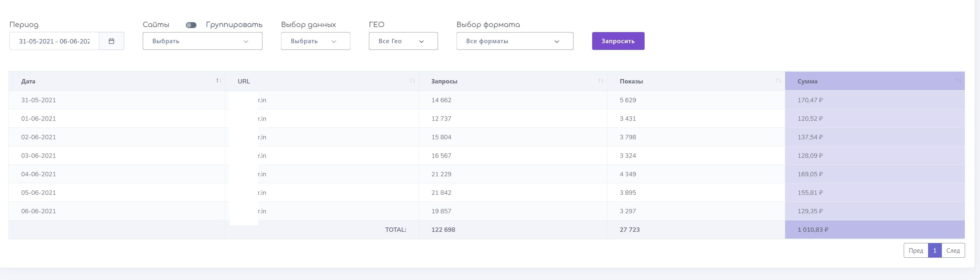Sort by Сумма column sort arrows
The image size is (980, 280).
[958, 81]
